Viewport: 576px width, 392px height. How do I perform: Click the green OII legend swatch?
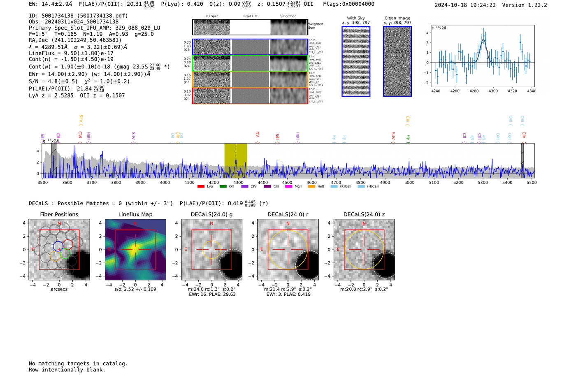[223, 187]
